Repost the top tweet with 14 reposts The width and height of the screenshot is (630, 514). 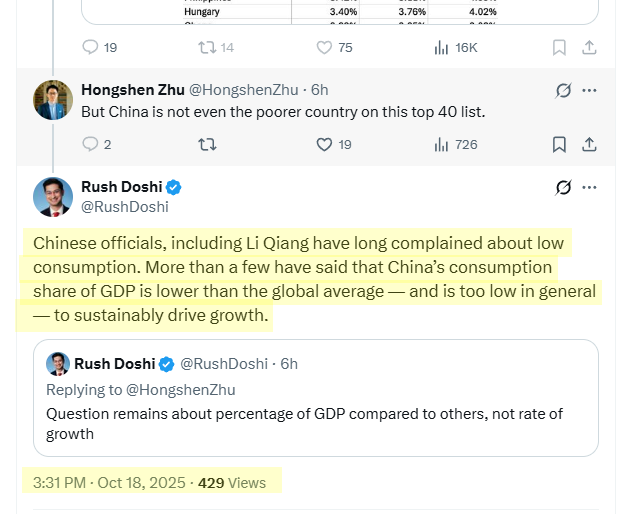[x=207, y=47]
